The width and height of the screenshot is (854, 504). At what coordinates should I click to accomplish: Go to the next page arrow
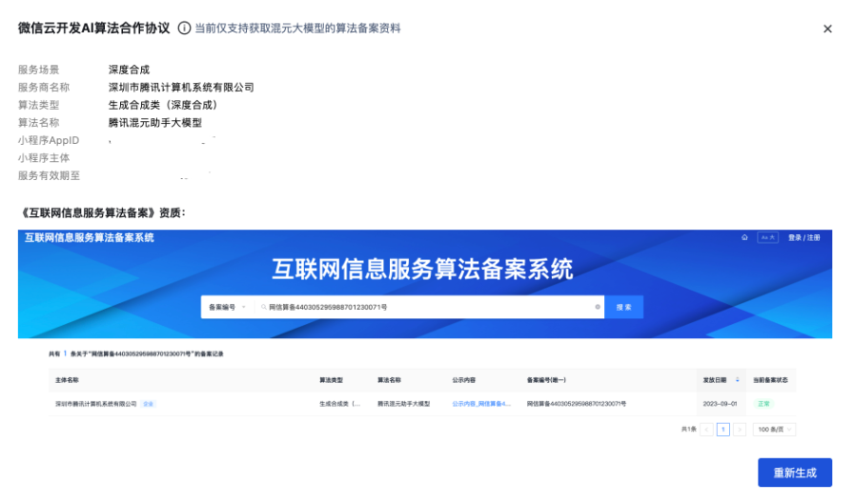(739, 430)
